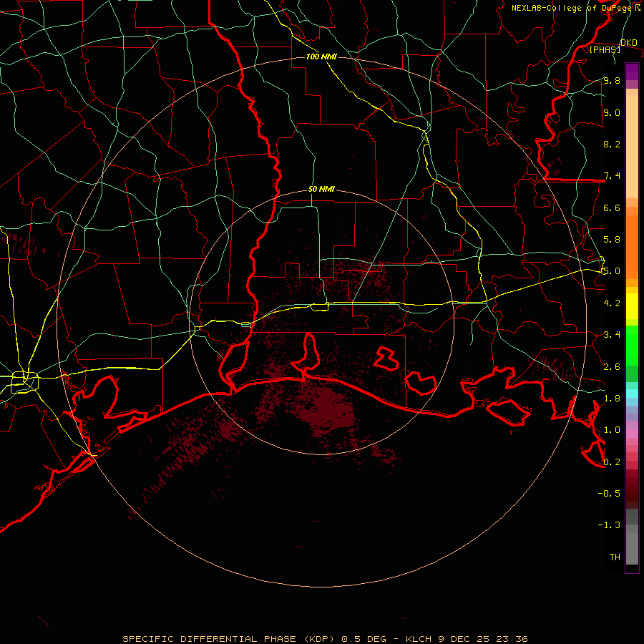Click the 8.2 scale value
This screenshot has height=644, width=644.
612,144
